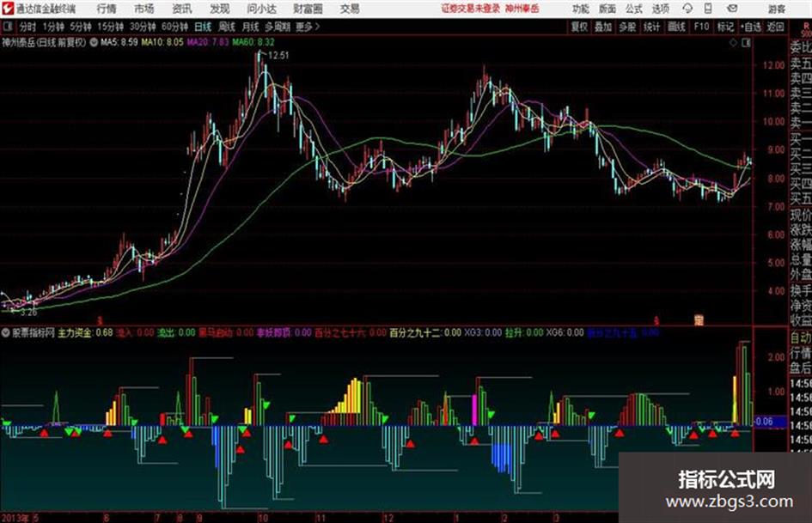
Task: Open the 发现 menu
Action: [x=220, y=9]
